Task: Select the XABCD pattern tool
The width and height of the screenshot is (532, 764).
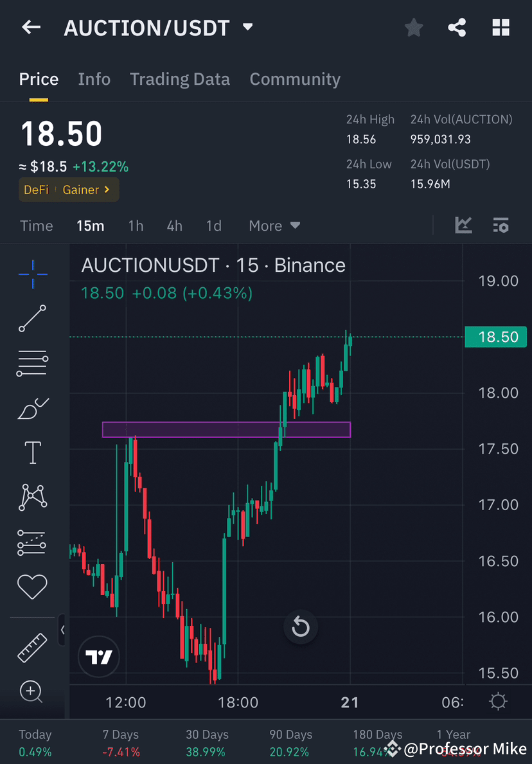Action: pos(32,497)
